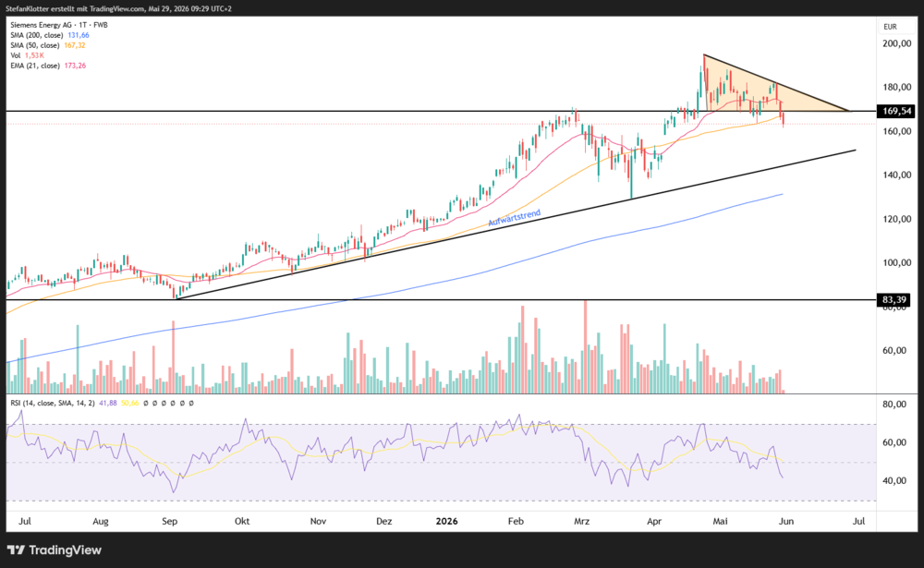Click the 169,54 horizontal line price label
The height and width of the screenshot is (568, 924).
895,111
